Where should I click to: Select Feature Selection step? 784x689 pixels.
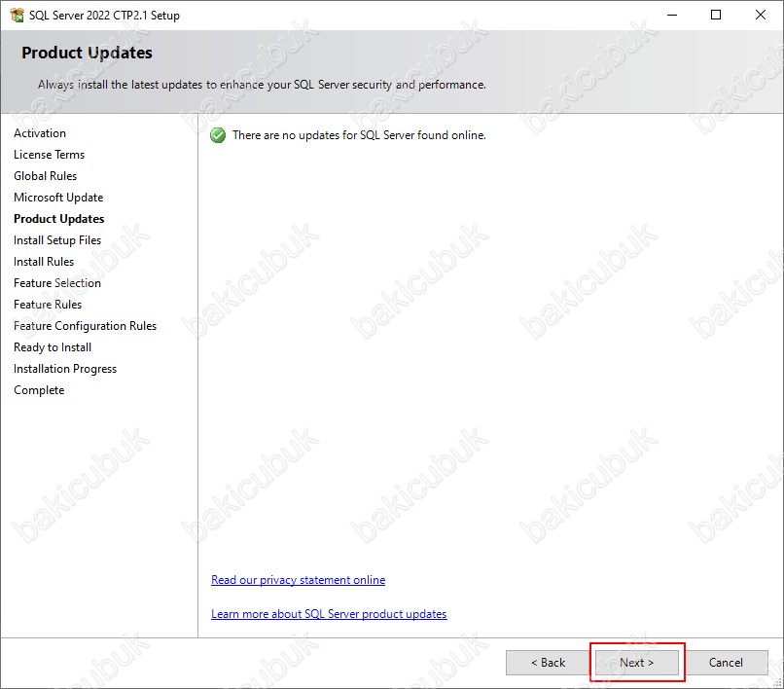pos(57,283)
